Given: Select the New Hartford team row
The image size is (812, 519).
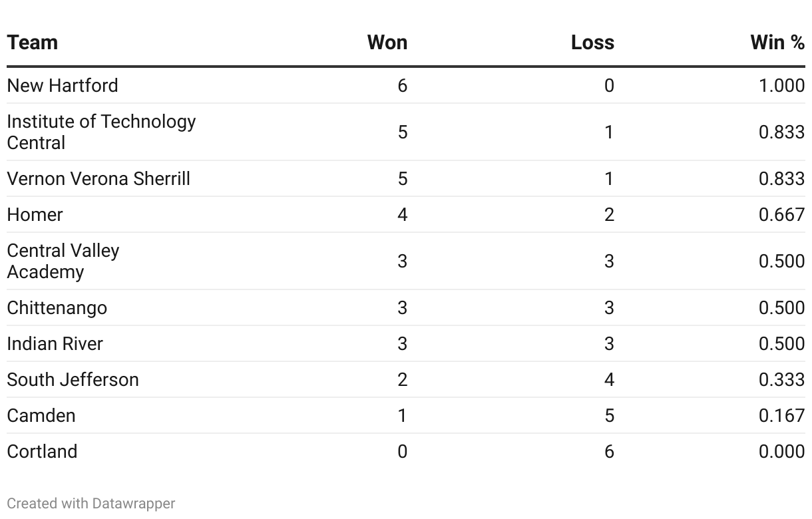Looking at the screenshot, I should click(x=63, y=86).
